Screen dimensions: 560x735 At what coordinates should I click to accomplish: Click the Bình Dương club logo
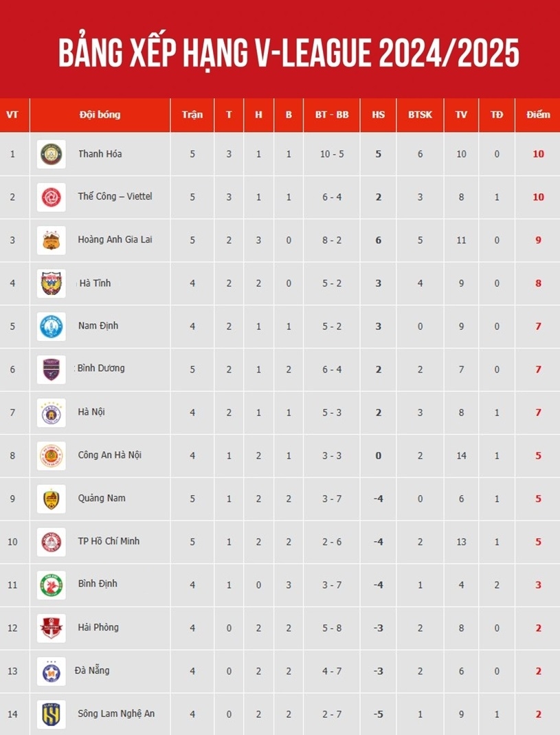(x=51, y=370)
